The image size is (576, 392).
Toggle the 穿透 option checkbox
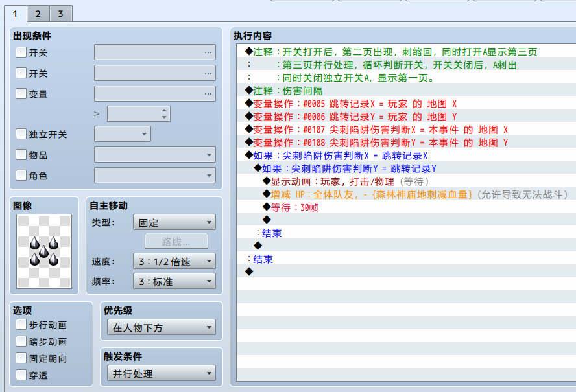tap(21, 375)
